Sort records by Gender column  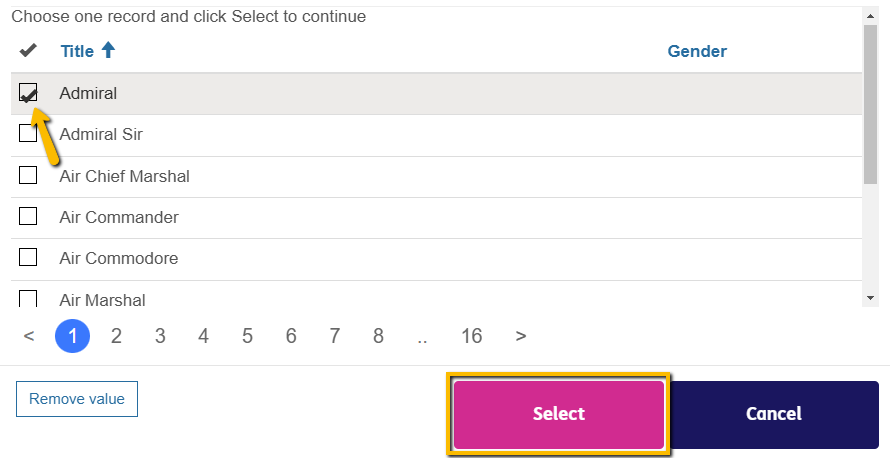click(697, 51)
